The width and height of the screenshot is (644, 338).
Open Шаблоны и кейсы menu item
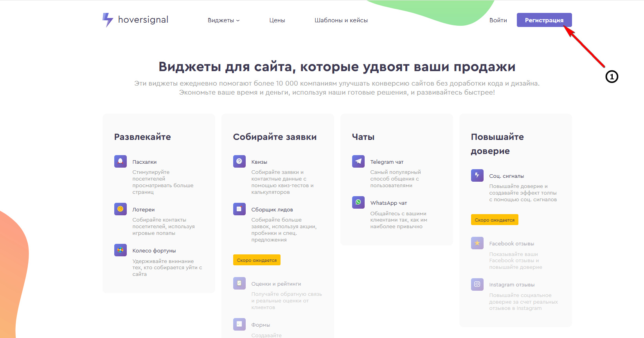pyautogui.click(x=341, y=20)
